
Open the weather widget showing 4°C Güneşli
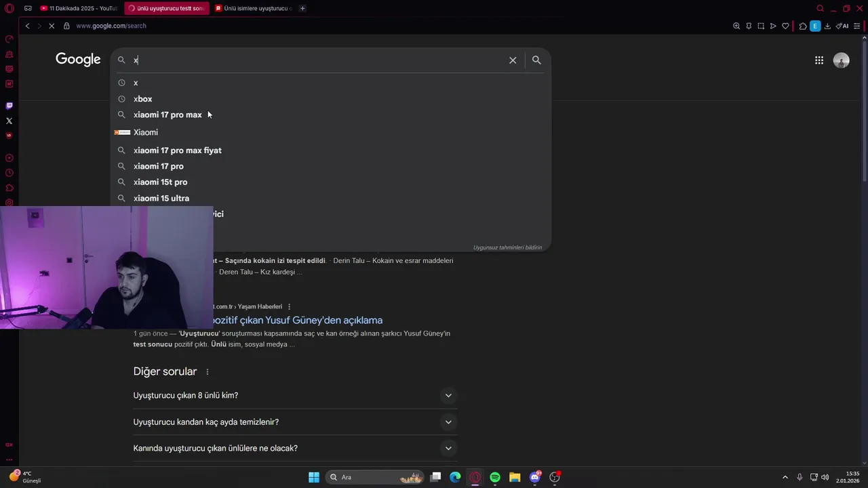[26, 477]
